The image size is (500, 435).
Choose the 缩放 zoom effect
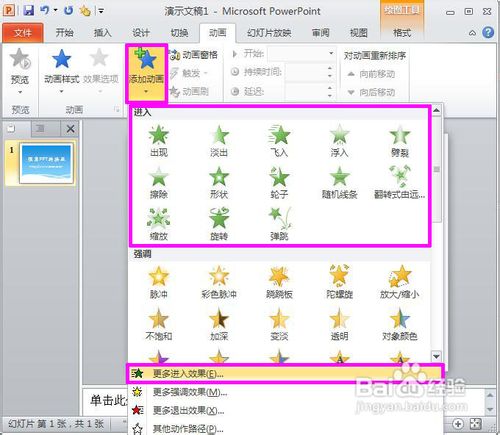[x=159, y=224]
